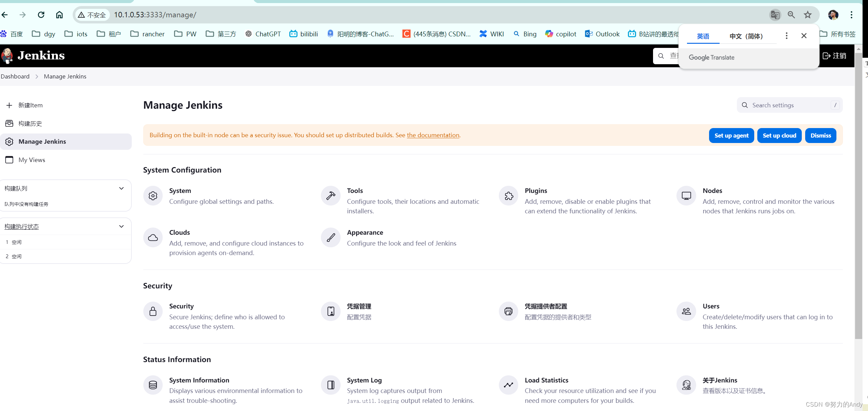
Task: Open the ChatGPT bookmark
Action: [263, 34]
